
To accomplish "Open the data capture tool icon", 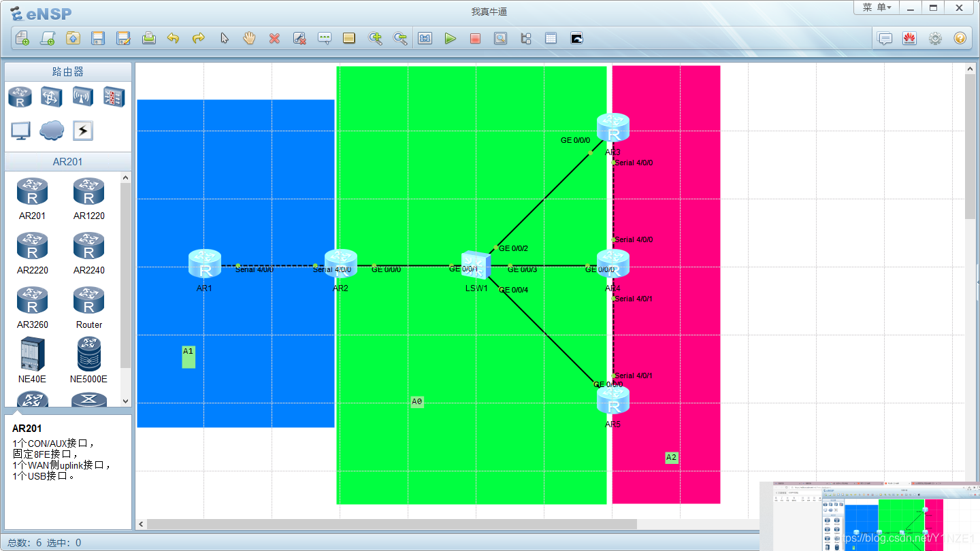I will coord(500,38).
